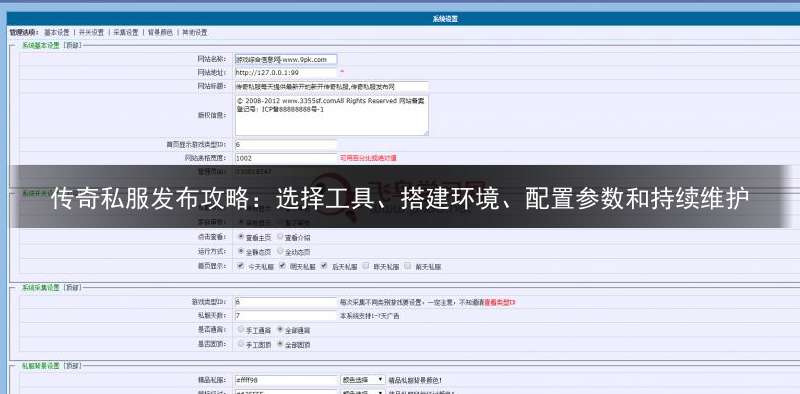Focus the 精品私服 color code field

(x=286, y=380)
